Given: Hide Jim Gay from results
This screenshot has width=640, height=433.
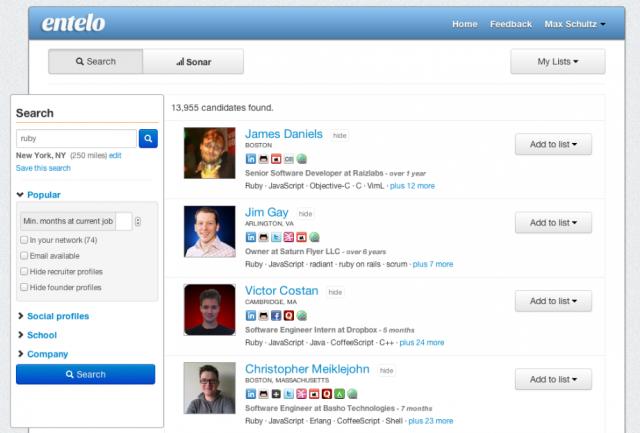Looking at the screenshot, I should 305,214.
